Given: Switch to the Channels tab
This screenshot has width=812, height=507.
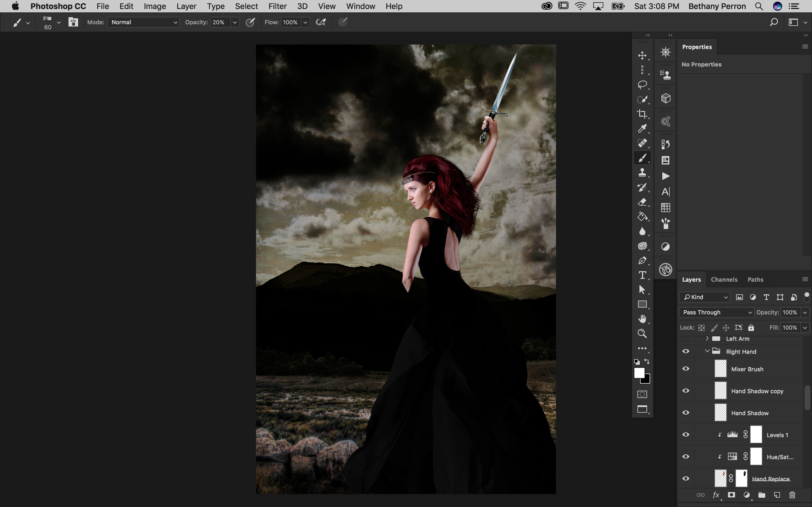Looking at the screenshot, I should point(724,279).
